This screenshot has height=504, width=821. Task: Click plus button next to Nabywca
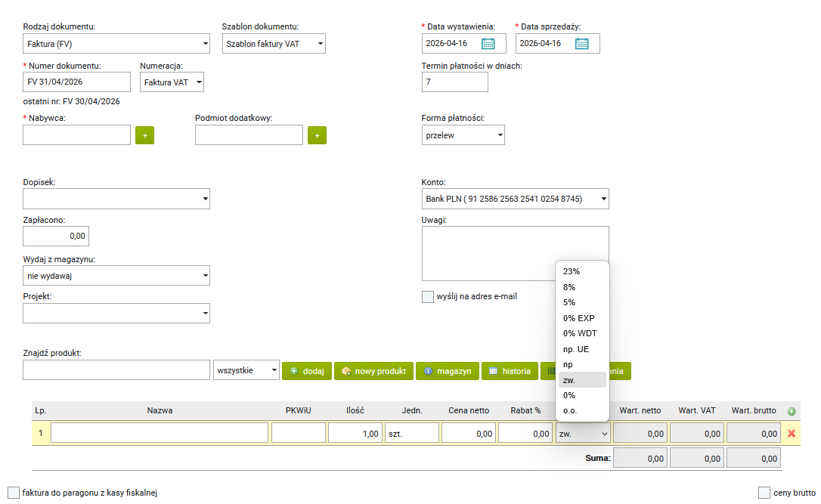click(144, 135)
